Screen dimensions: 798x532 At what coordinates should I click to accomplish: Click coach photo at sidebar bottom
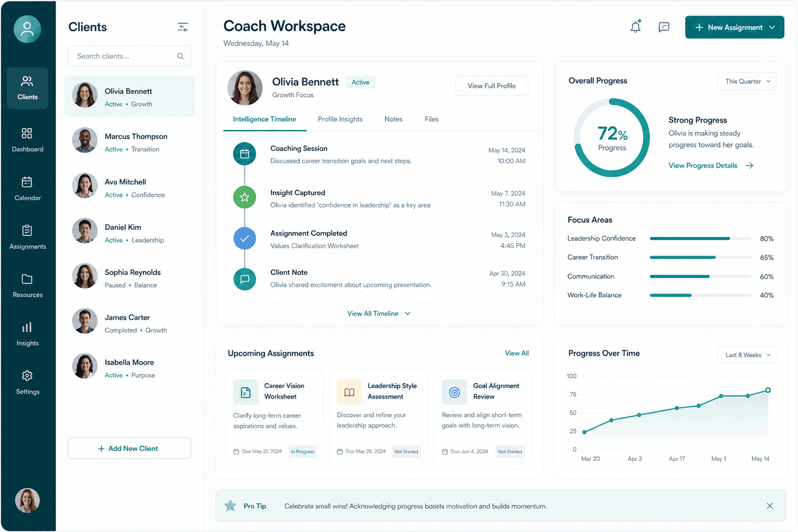coord(28,500)
